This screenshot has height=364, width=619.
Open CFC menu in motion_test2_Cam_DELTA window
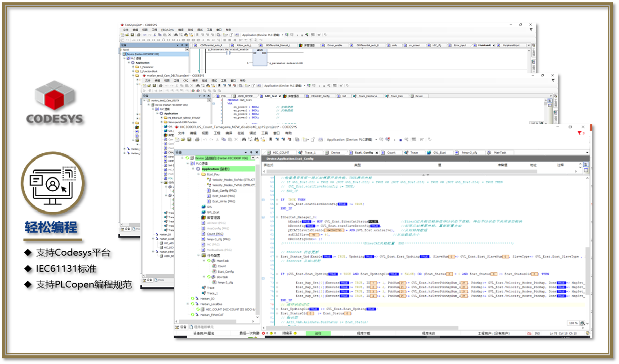[x=185, y=80]
